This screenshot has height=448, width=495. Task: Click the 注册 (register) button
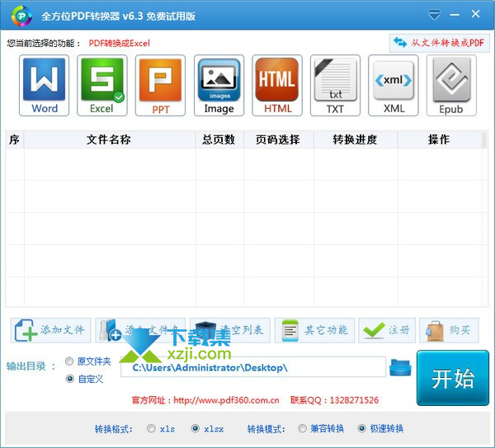[x=387, y=330]
